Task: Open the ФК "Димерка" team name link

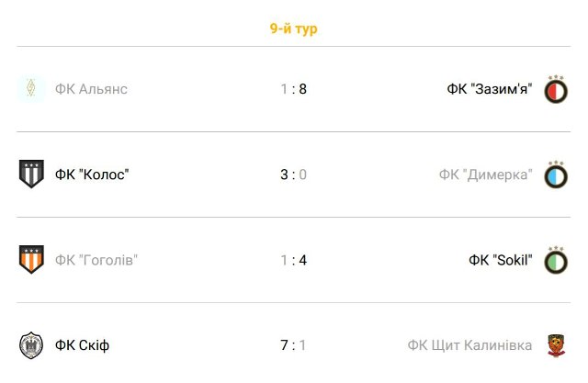Action: click(x=486, y=175)
